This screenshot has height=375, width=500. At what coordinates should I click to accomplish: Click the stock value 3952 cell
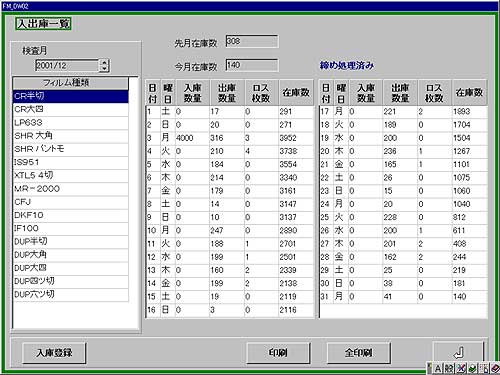tap(296, 138)
